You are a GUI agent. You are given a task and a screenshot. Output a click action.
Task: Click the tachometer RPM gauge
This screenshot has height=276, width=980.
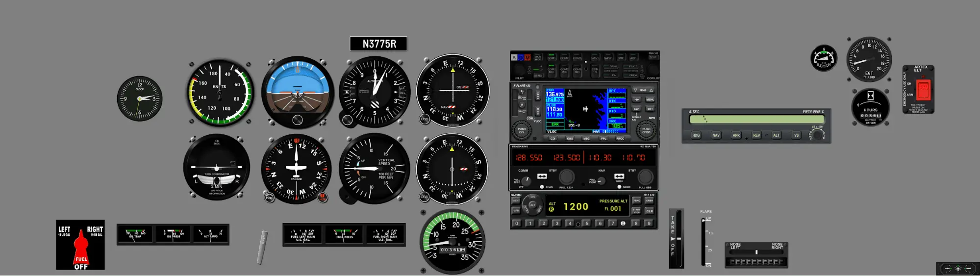point(452,242)
